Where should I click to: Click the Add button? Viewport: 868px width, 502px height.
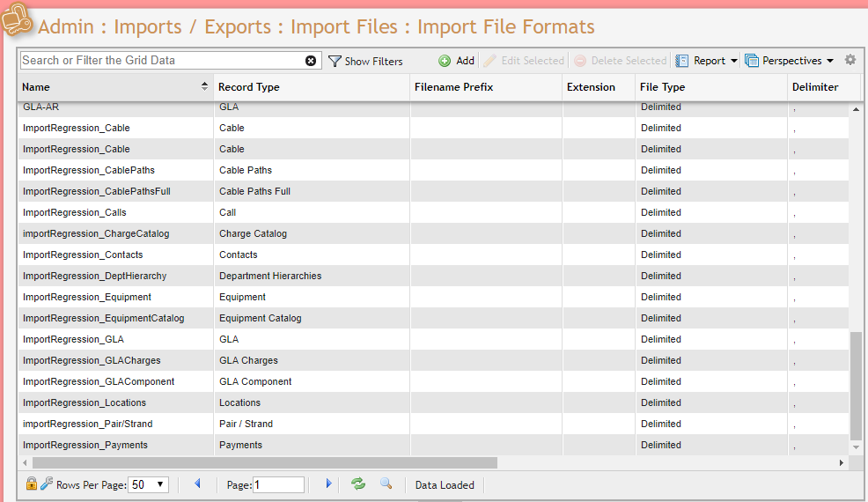click(x=457, y=61)
